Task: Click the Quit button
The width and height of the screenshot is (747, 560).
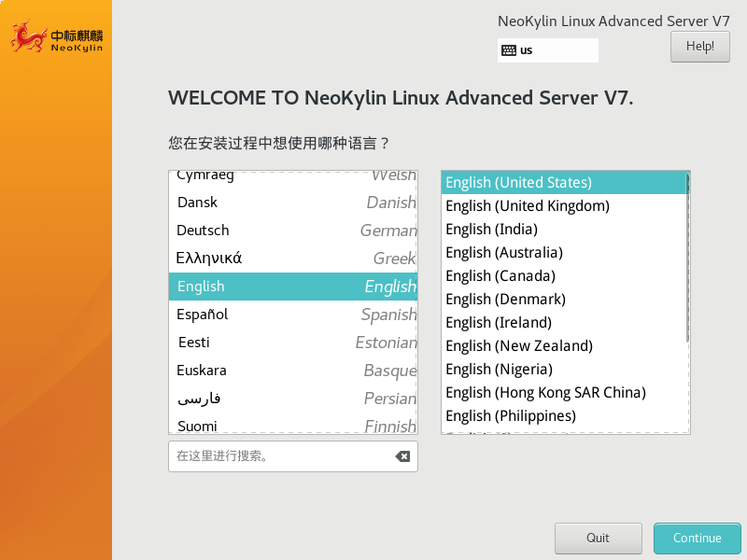Action: point(598,539)
